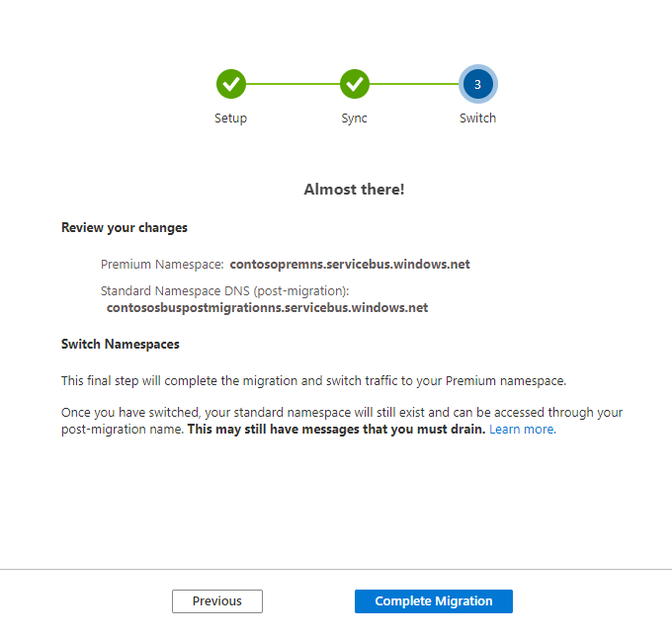Click the Sync step label

[x=354, y=119]
